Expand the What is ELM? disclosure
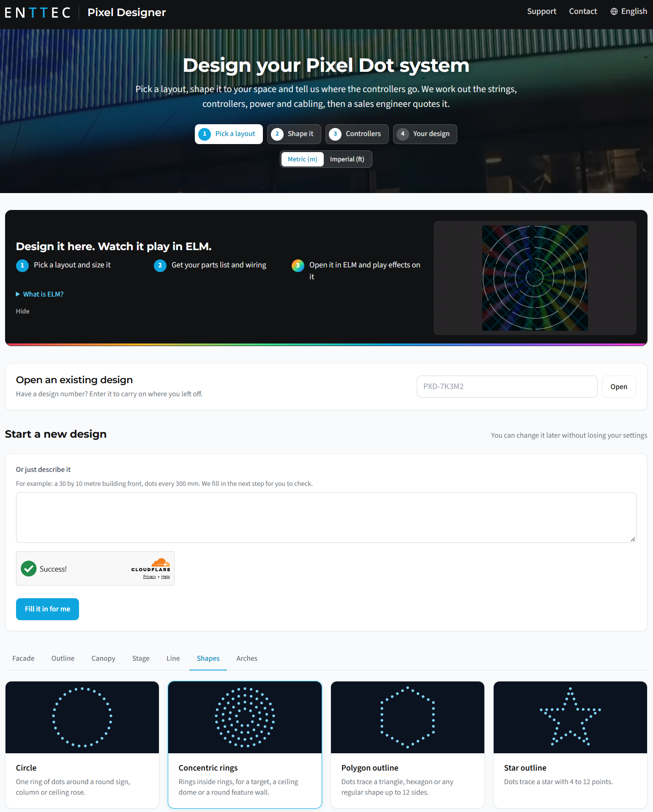 (x=40, y=294)
